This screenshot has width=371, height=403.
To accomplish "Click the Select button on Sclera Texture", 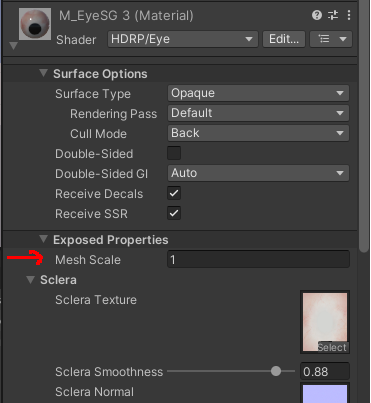I will pos(332,347).
